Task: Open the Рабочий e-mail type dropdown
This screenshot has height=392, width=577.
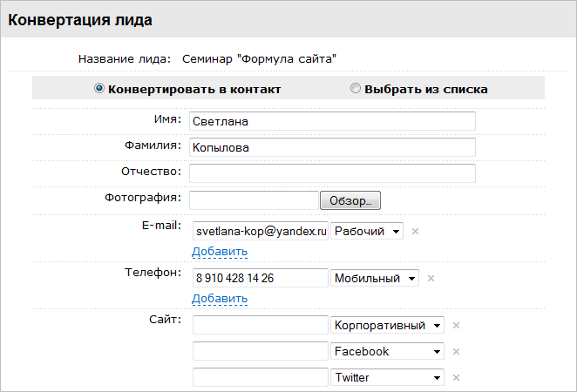Action: point(367,231)
